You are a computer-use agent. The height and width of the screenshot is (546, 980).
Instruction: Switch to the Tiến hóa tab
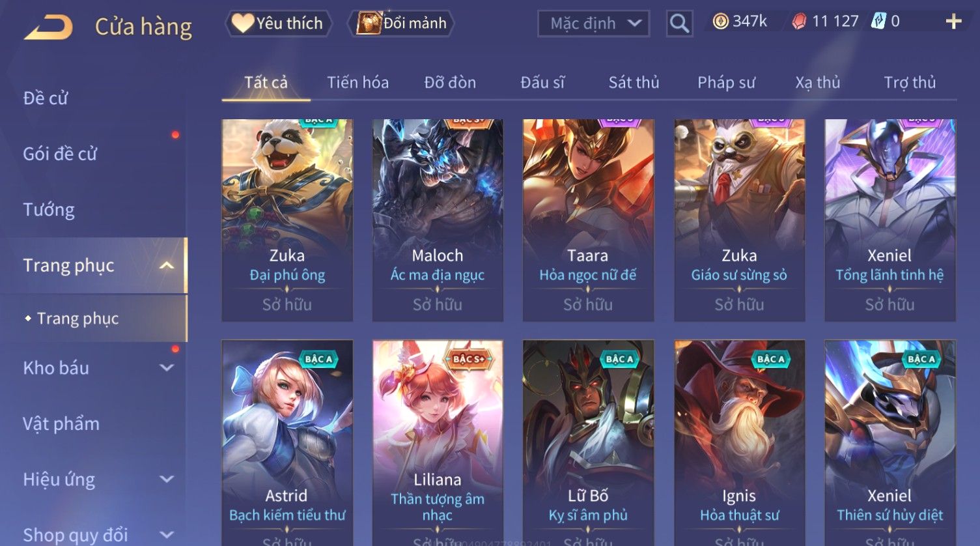(357, 83)
